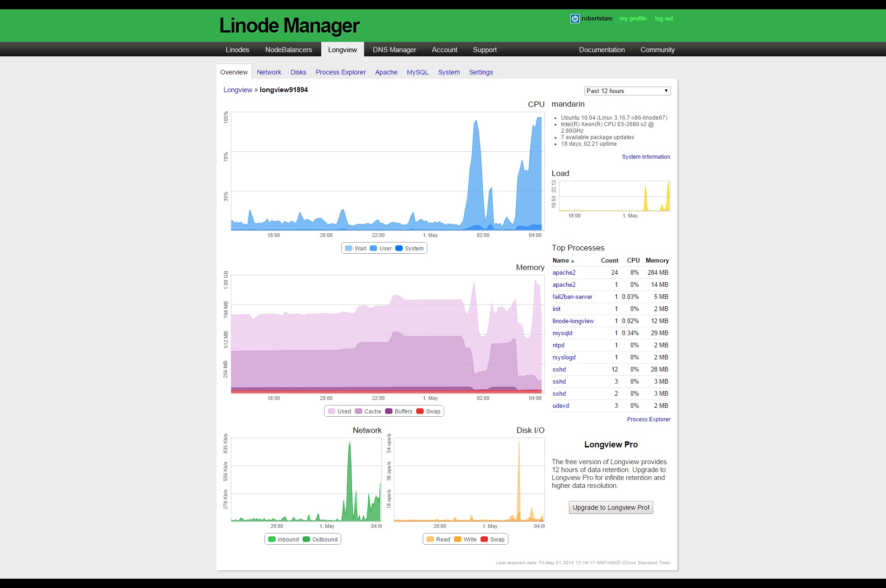Viewport: 886px width, 588px height.
Task: Open the init process link
Action: pos(556,309)
